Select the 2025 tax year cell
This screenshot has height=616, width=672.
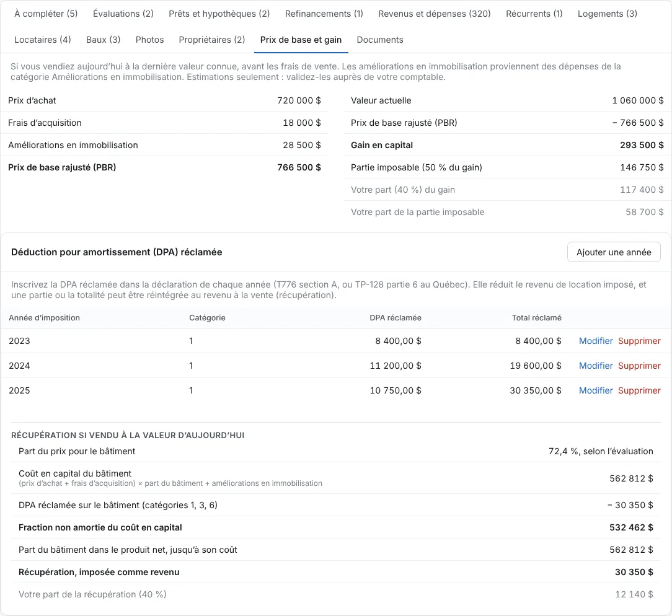point(19,390)
